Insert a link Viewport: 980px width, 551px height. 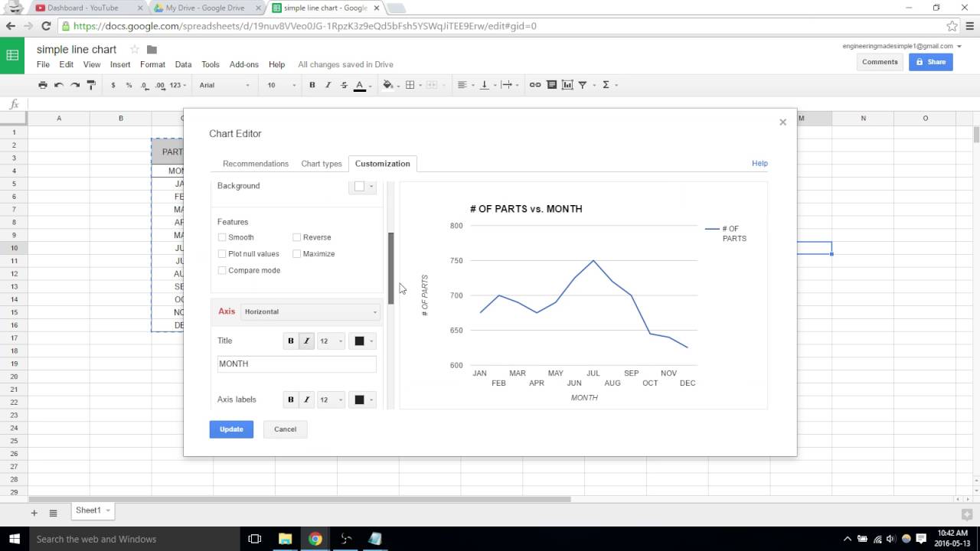pos(535,85)
